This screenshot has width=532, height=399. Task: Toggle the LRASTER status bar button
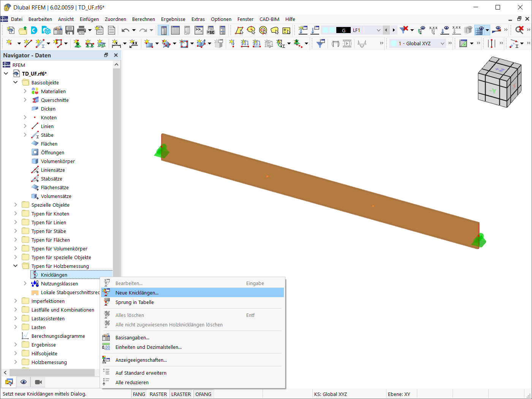181,394
